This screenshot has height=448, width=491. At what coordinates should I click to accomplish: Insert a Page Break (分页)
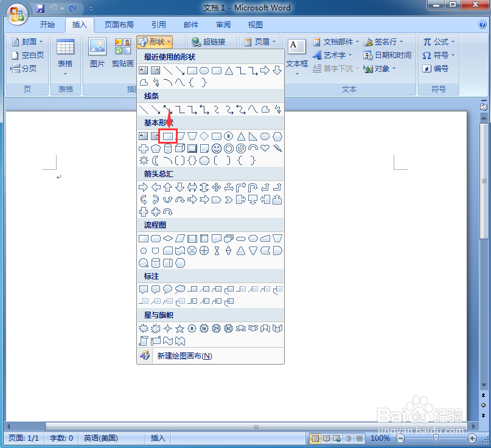point(24,68)
